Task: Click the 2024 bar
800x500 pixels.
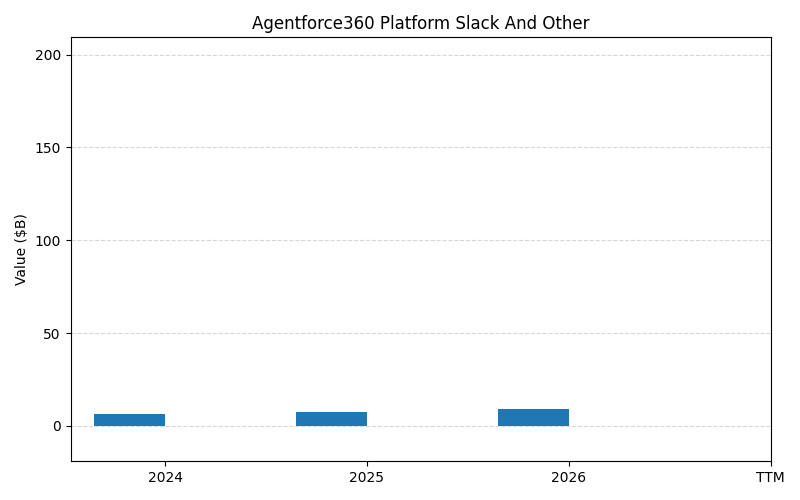Action: 130,420
